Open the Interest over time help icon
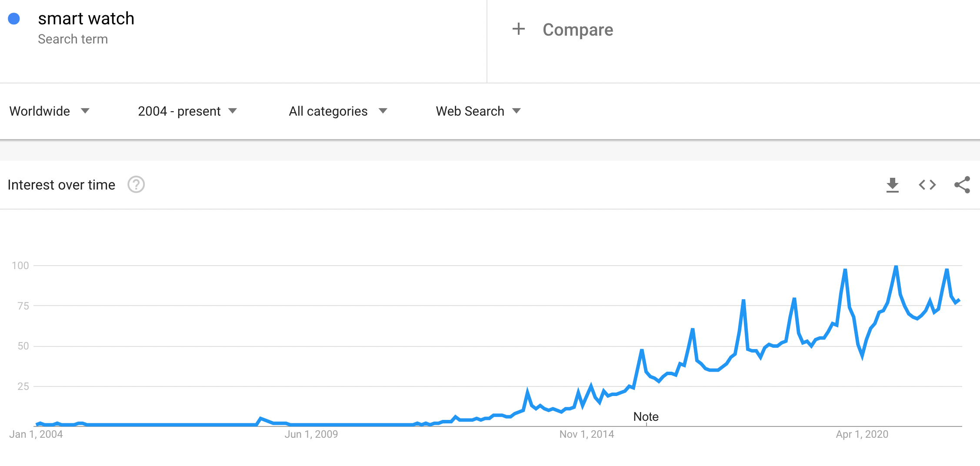The width and height of the screenshot is (980, 466). click(x=136, y=185)
